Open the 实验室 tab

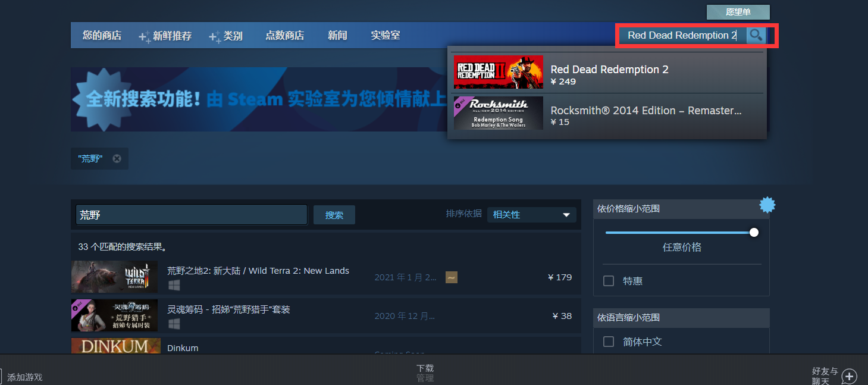point(385,36)
